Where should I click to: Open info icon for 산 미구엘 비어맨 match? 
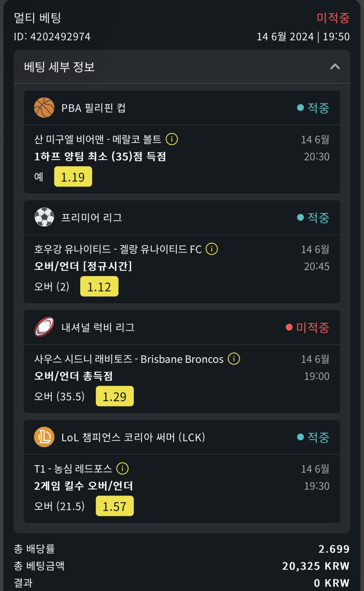point(172,139)
